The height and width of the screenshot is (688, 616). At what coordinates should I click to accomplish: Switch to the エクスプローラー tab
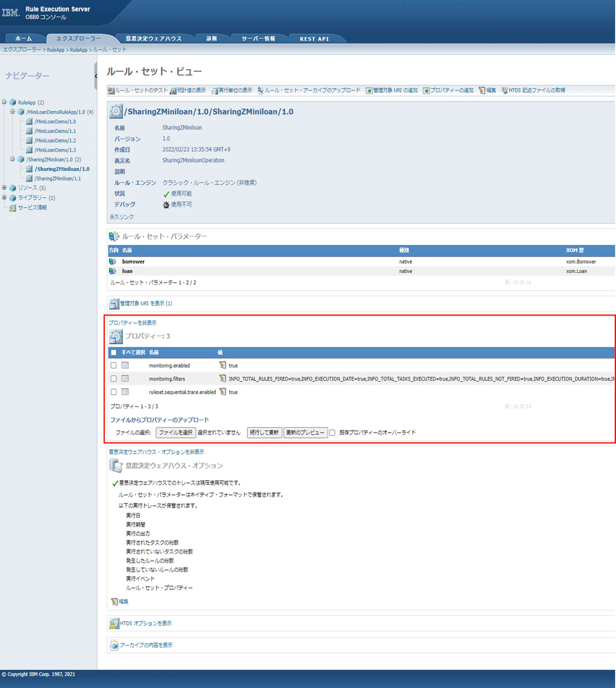pos(79,39)
